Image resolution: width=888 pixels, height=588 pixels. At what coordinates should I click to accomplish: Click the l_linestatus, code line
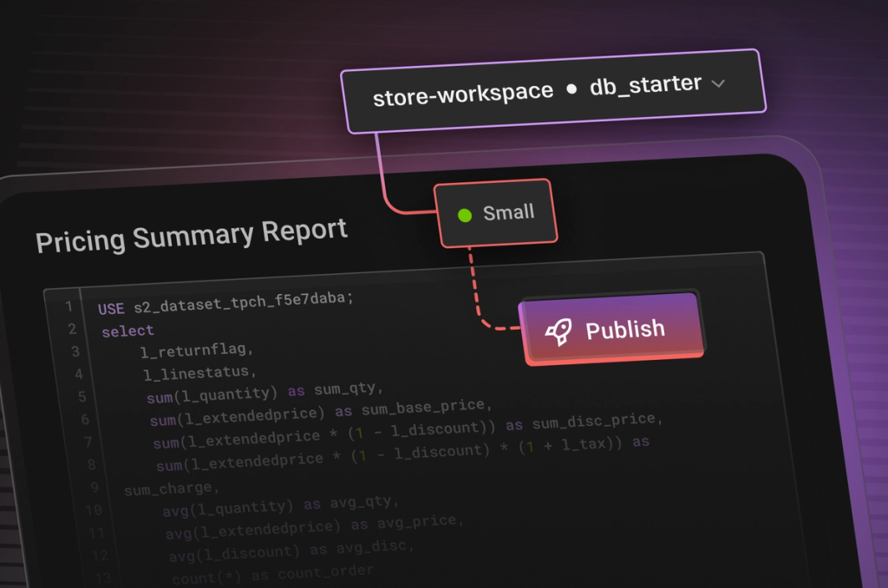(199, 373)
